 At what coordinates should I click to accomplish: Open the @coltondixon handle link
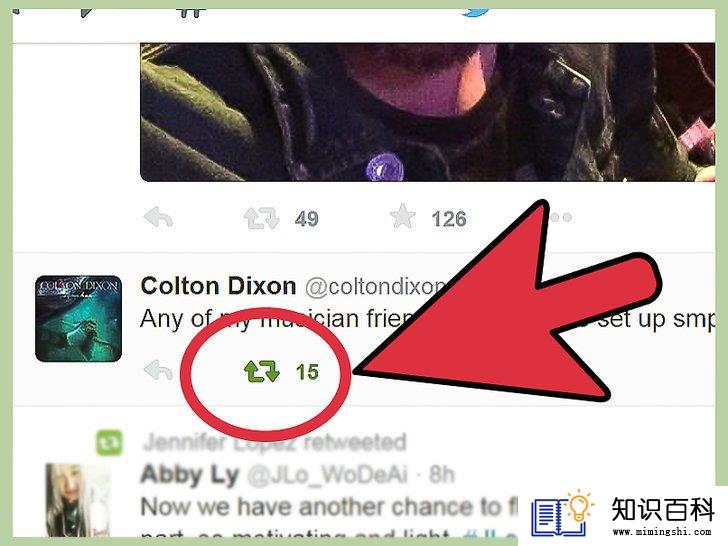pyautogui.click(x=375, y=287)
